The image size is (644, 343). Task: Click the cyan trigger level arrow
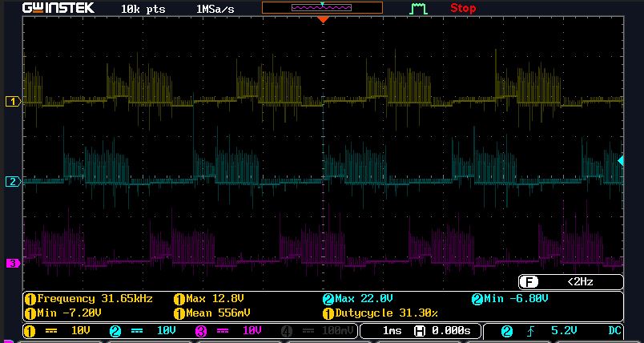621,160
